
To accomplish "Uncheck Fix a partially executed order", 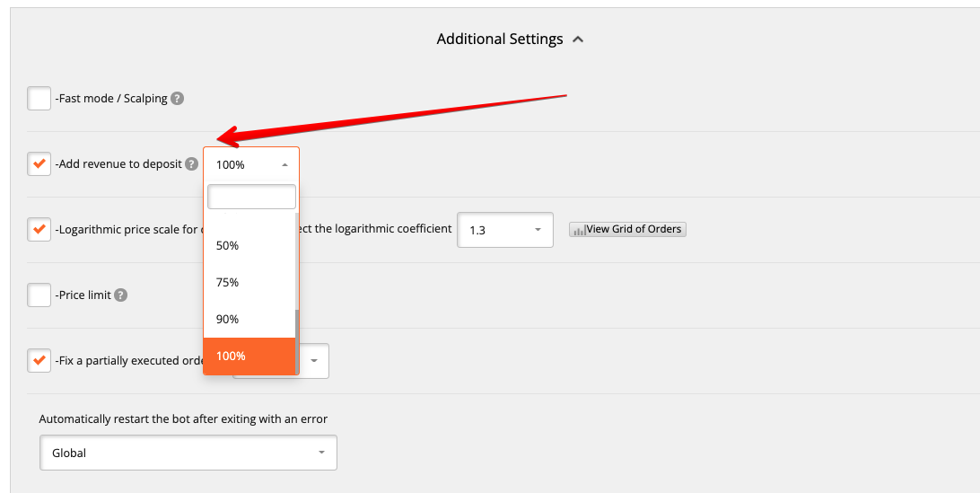I will tap(39, 360).
